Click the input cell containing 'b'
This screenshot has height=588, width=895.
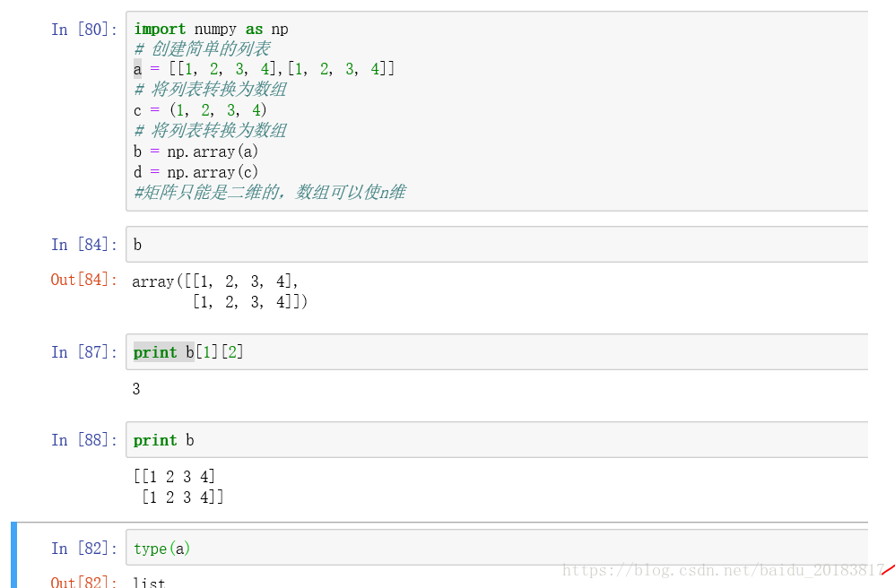pyautogui.click(x=497, y=245)
